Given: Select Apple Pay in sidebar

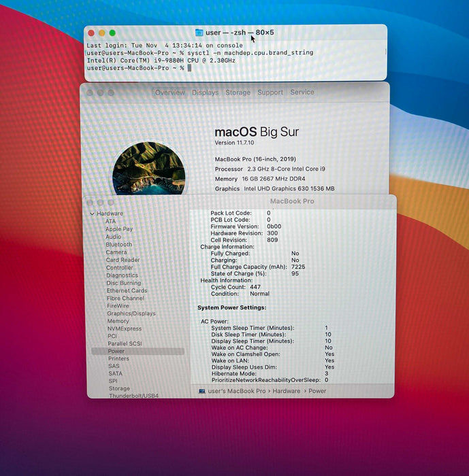Looking at the screenshot, I should (119, 229).
